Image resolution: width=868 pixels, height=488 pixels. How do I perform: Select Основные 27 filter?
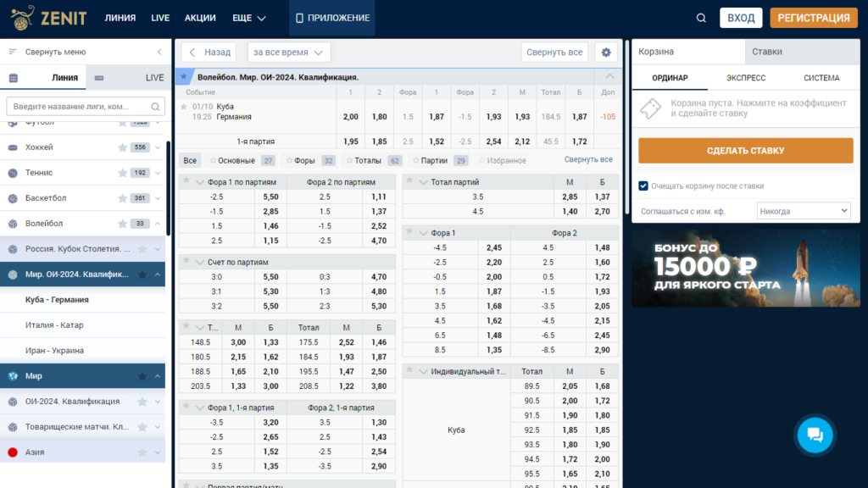pos(242,160)
